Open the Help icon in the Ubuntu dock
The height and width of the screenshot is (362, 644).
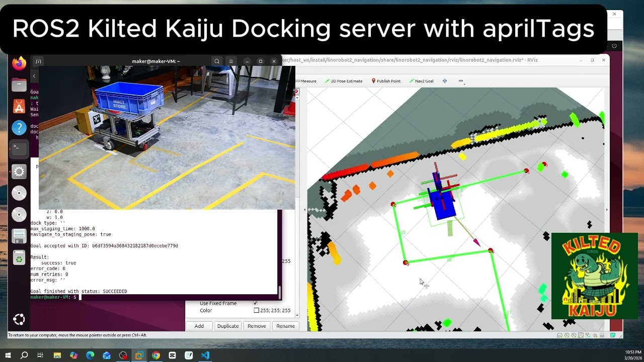[19, 128]
